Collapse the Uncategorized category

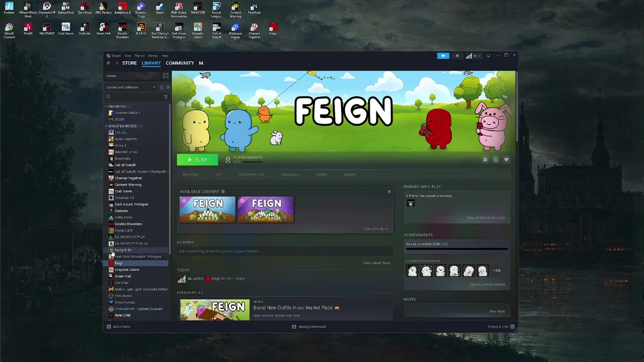(x=106, y=126)
